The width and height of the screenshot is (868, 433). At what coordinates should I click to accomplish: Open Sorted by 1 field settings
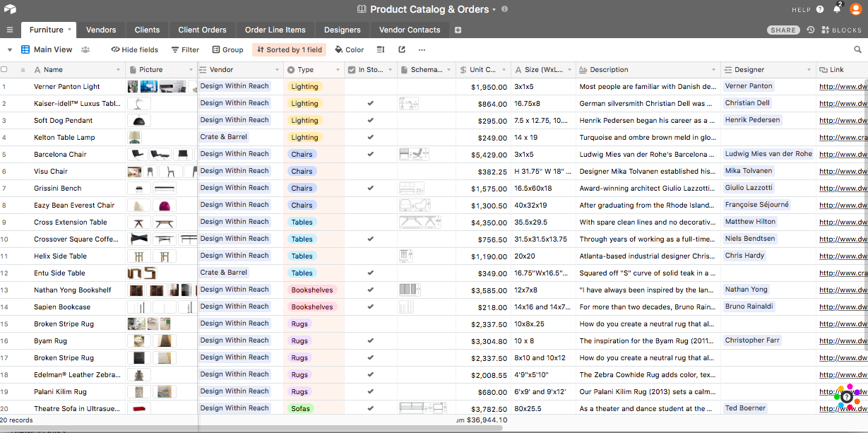pyautogui.click(x=289, y=49)
